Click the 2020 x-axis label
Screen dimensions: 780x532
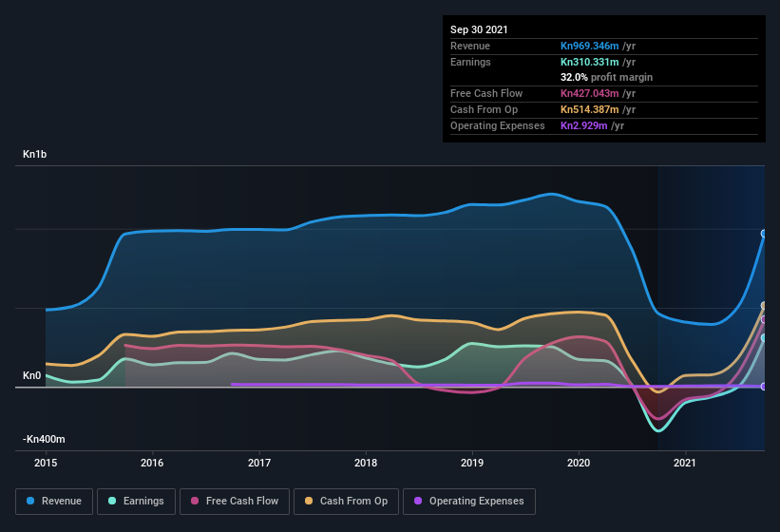click(x=579, y=463)
